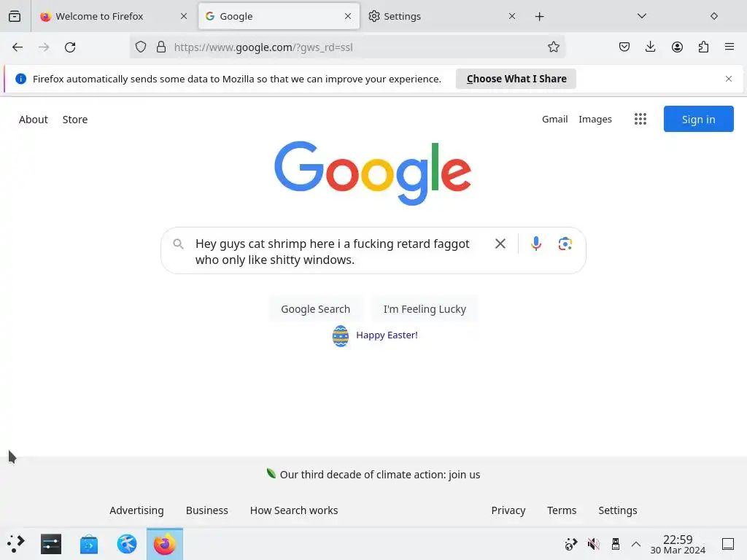Open the Pocket save icon
Image resolution: width=747 pixels, height=560 pixels.
click(624, 47)
